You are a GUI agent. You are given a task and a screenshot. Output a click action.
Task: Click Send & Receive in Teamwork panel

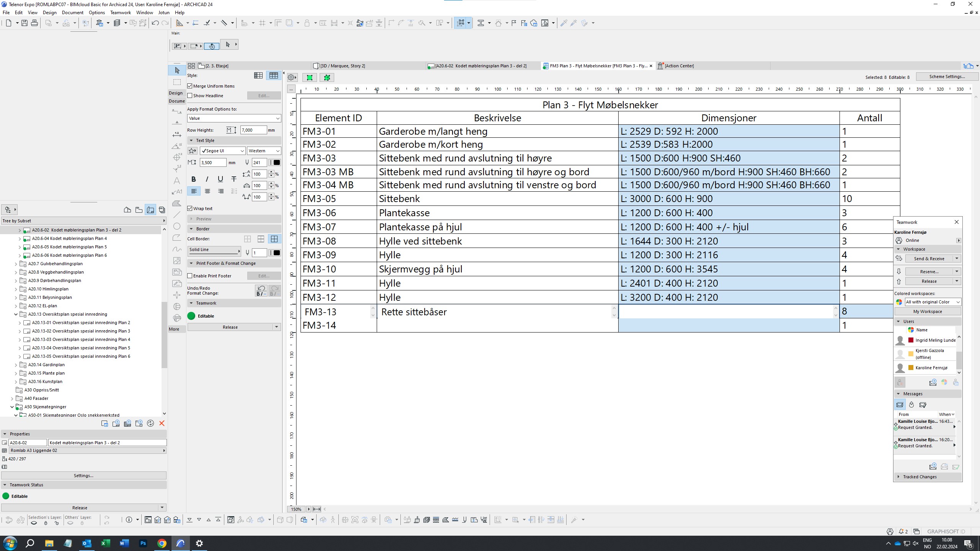pyautogui.click(x=929, y=259)
